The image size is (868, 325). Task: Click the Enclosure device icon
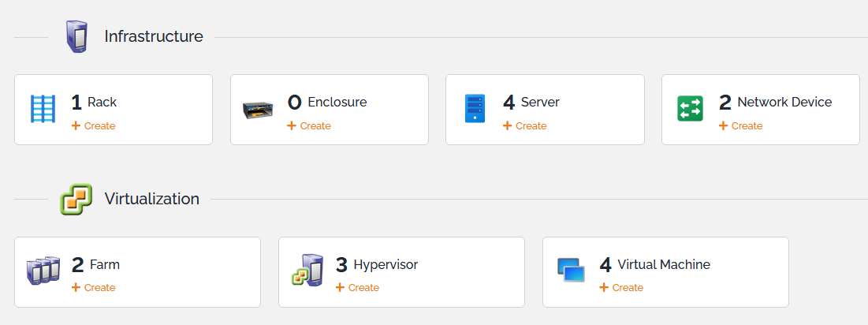tap(258, 110)
